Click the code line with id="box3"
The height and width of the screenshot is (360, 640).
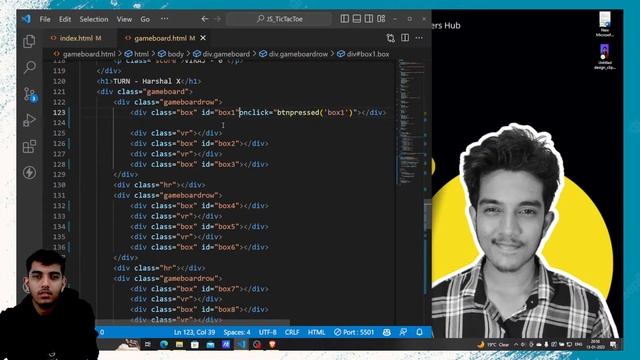click(200, 164)
